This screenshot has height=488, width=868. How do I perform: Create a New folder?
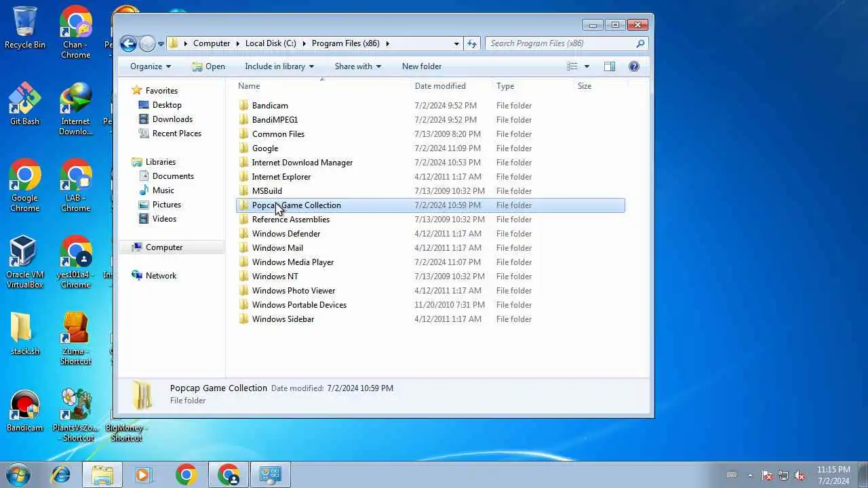click(422, 66)
